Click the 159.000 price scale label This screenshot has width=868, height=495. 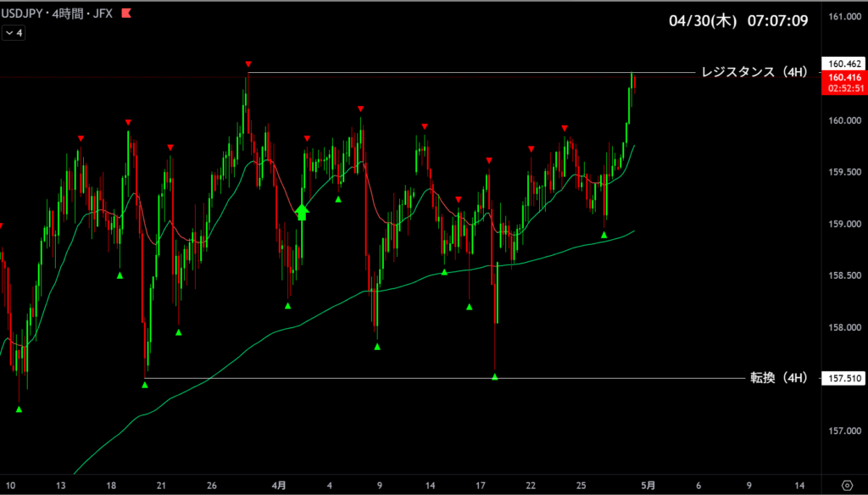tap(844, 224)
